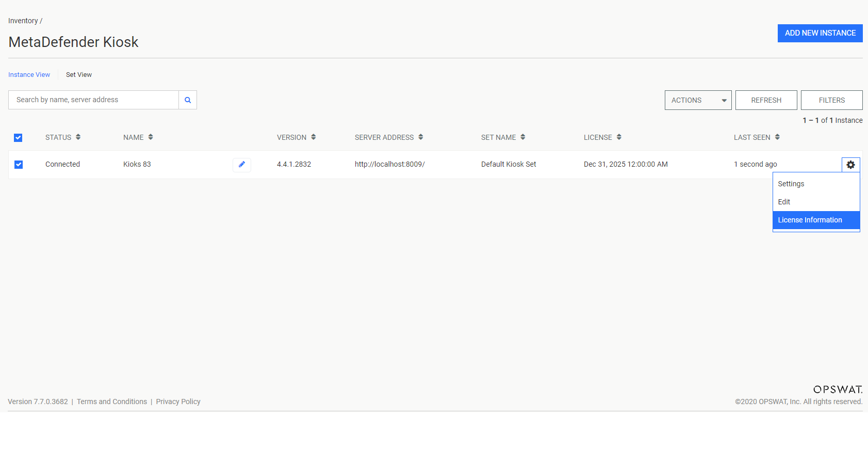Click license date Dec 31, 2025 cell
The width and height of the screenshot is (868, 449).
pyautogui.click(x=626, y=164)
